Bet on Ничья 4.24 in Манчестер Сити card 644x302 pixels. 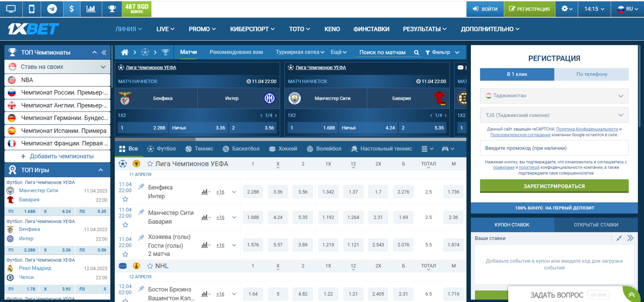click(x=368, y=128)
